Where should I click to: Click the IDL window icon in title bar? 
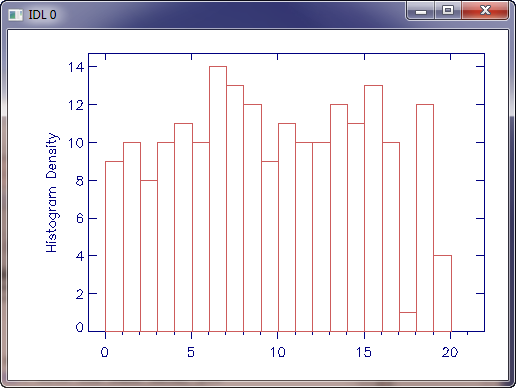[x=15, y=15]
